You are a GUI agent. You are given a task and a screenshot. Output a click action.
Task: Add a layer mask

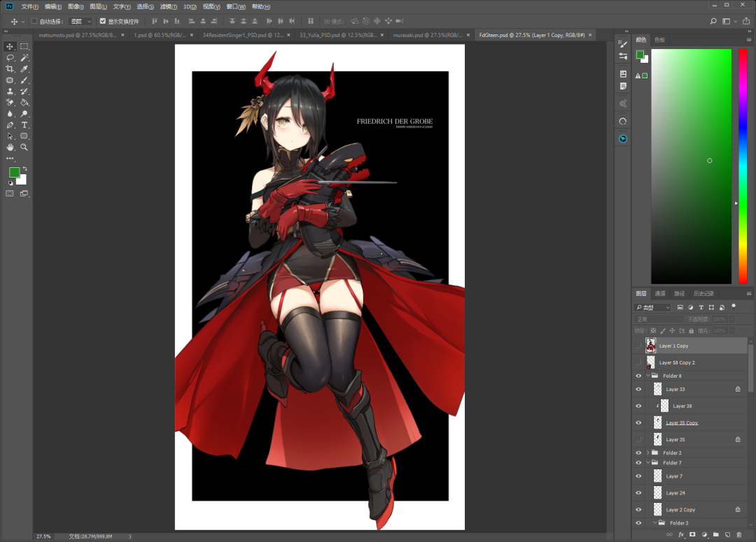(692, 535)
